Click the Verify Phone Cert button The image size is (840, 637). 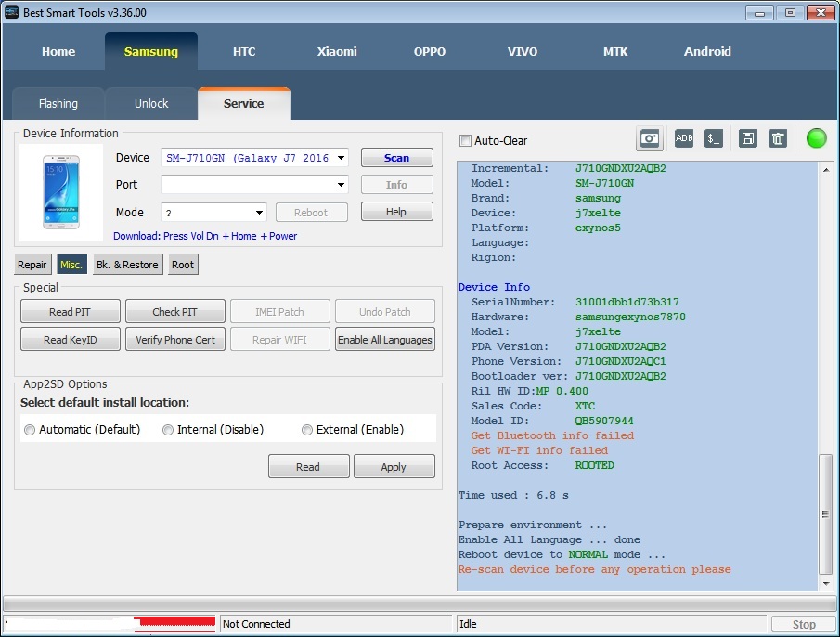(x=175, y=340)
